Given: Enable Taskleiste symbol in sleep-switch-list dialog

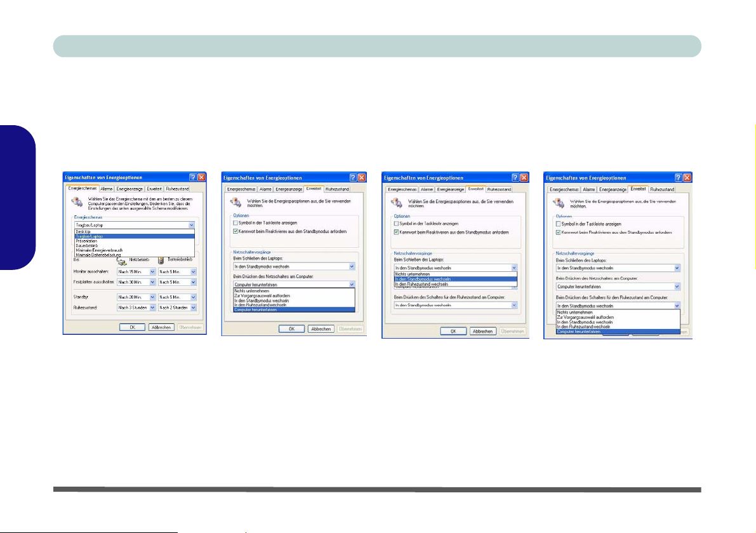Looking at the screenshot, I should [x=559, y=224].
